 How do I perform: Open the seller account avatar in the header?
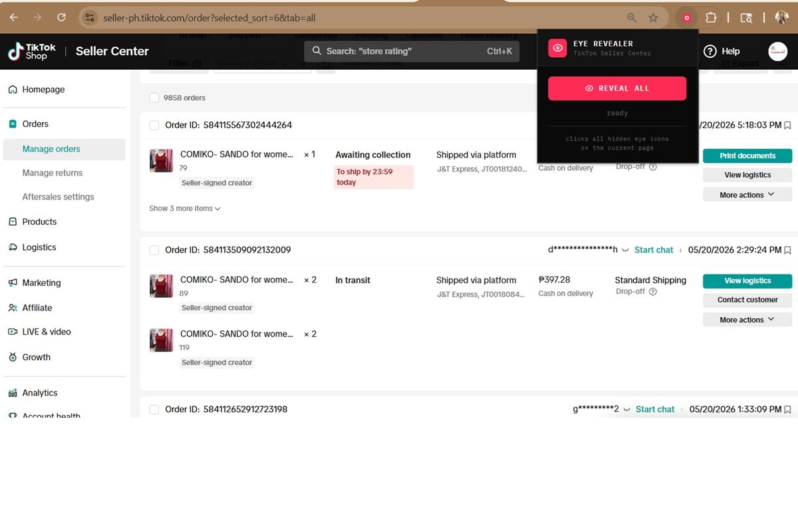(x=777, y=51)
